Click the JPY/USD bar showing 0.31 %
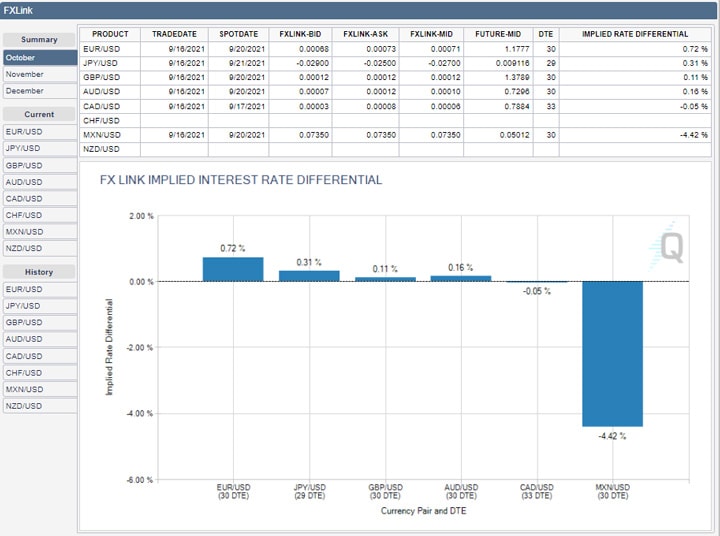720x536 pixels. click(309, 276)
